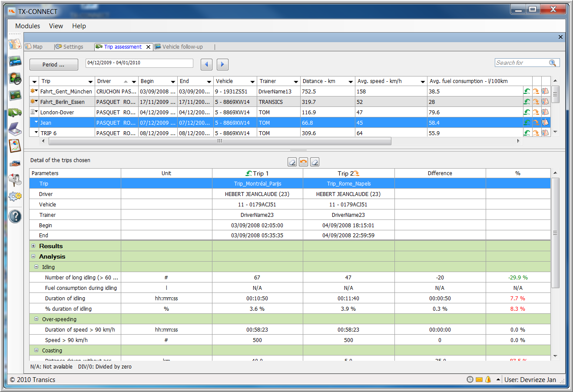
Task: Collapse the Idling section
Action: tap(36, 267)
